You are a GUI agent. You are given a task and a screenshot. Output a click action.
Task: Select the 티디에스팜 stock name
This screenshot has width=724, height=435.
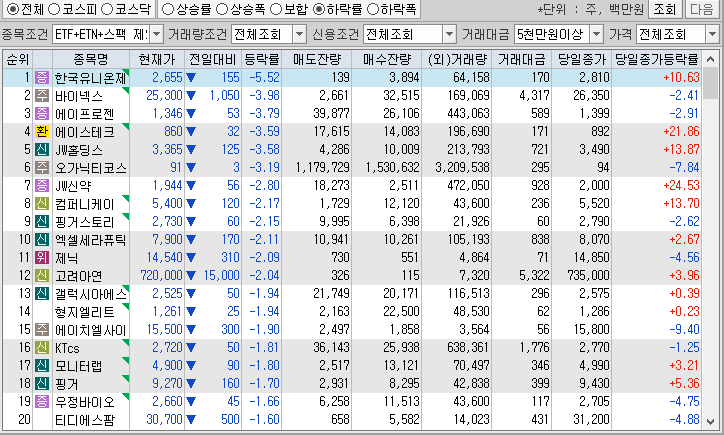tap(84, 420)
